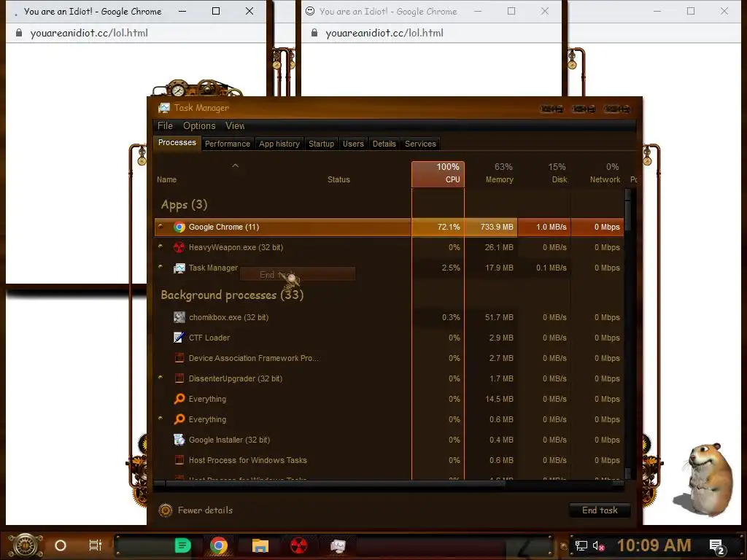Screen dimensions: 747x560
Task: Sort by the Status column header
Action: click(x=338, y=179)
